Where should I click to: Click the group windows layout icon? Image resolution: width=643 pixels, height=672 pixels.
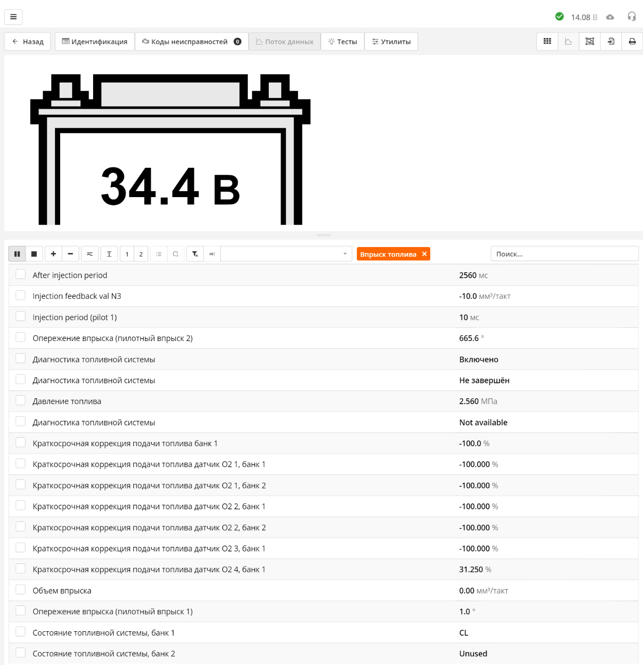pos(590,41)
